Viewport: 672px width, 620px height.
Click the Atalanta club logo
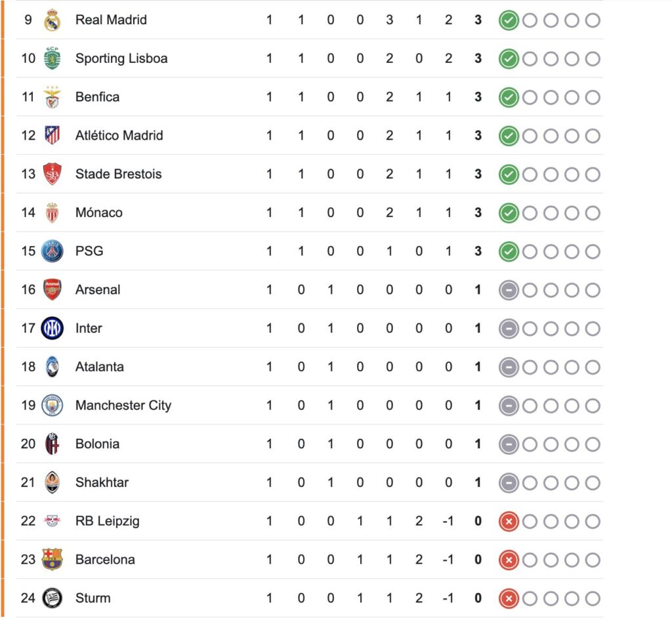(52, 367)
